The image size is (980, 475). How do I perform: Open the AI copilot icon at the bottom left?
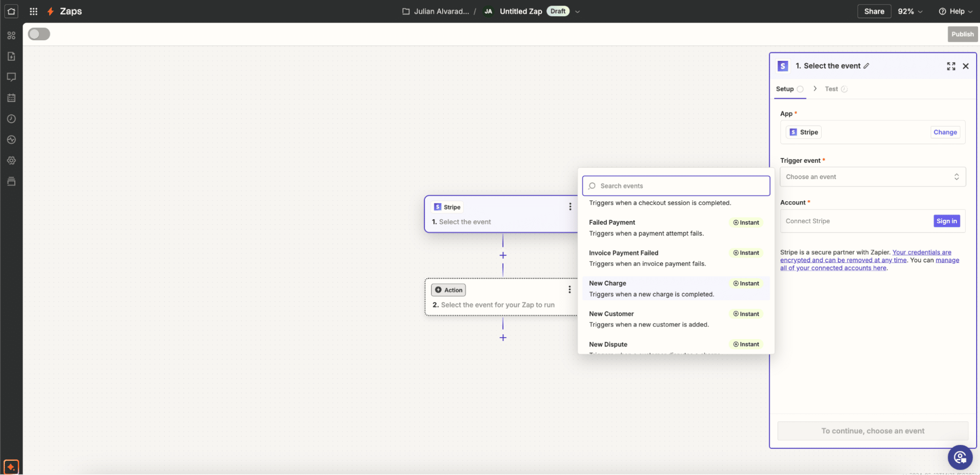pyautogui.click(x=11, y=467)
